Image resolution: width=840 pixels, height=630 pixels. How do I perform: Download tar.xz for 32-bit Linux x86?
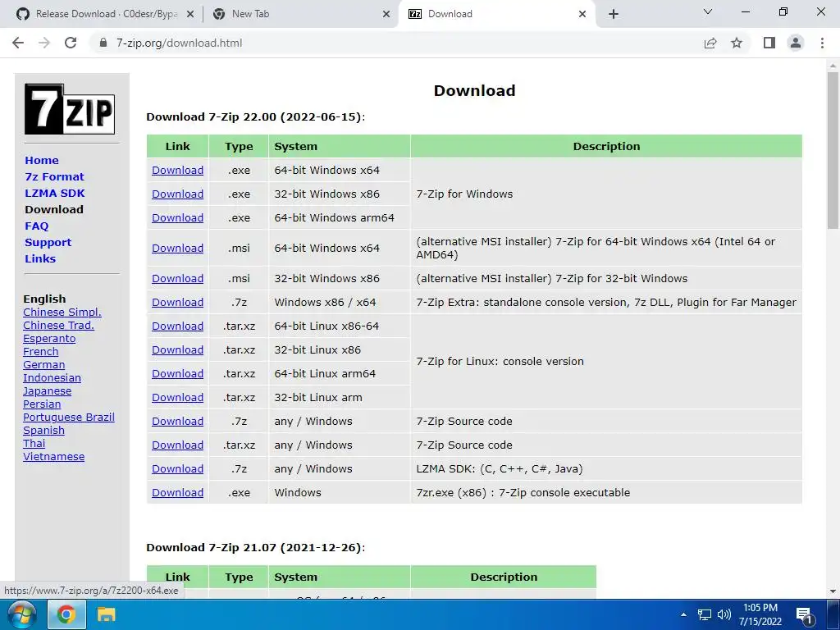pos(177,349)
